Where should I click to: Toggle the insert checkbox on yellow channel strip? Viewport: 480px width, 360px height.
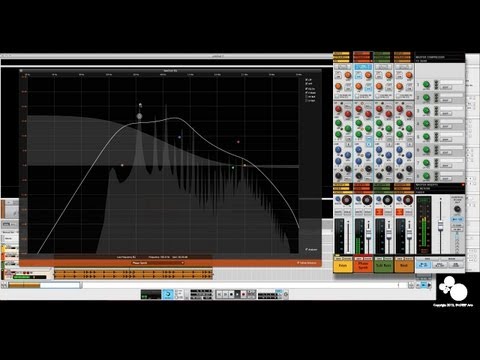click(336, 96)
